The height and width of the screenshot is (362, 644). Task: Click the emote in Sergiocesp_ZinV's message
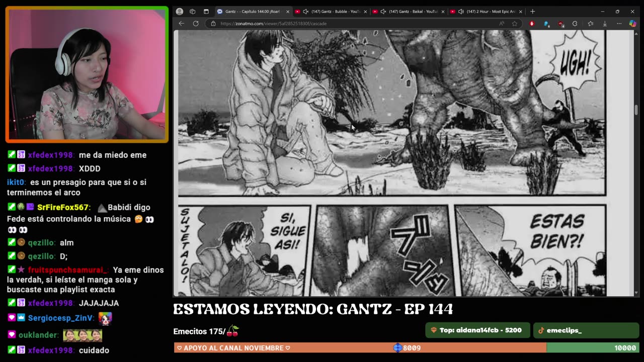pos(105,318)
